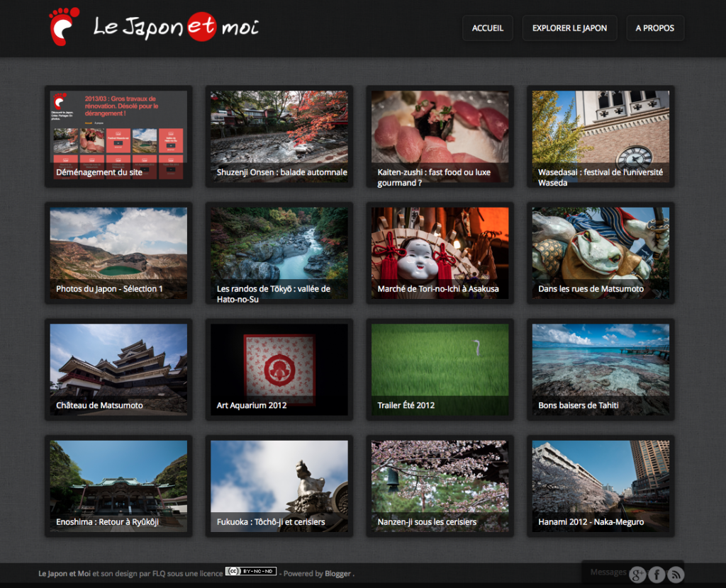Viewport: 726px width, 588px height.
Task: Open the Creative Commons BY-NC-ND license badge
Action: [x=251, y=571]
